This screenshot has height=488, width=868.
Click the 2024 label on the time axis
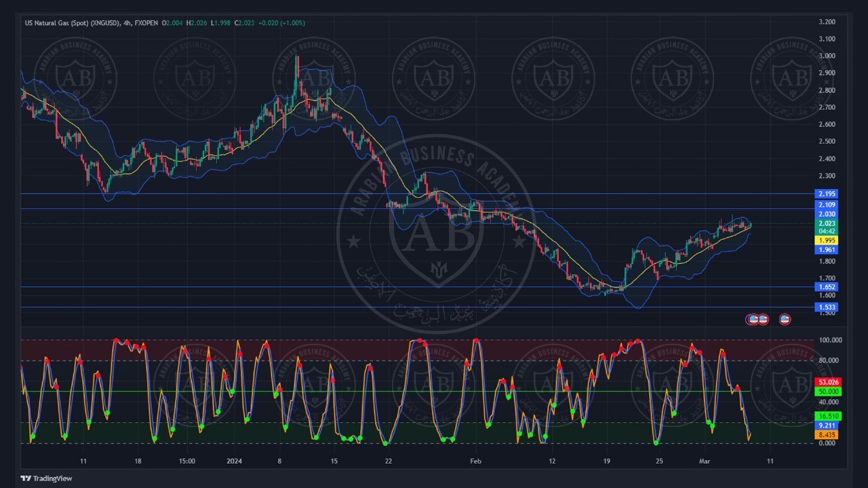(x=234, y=462)
